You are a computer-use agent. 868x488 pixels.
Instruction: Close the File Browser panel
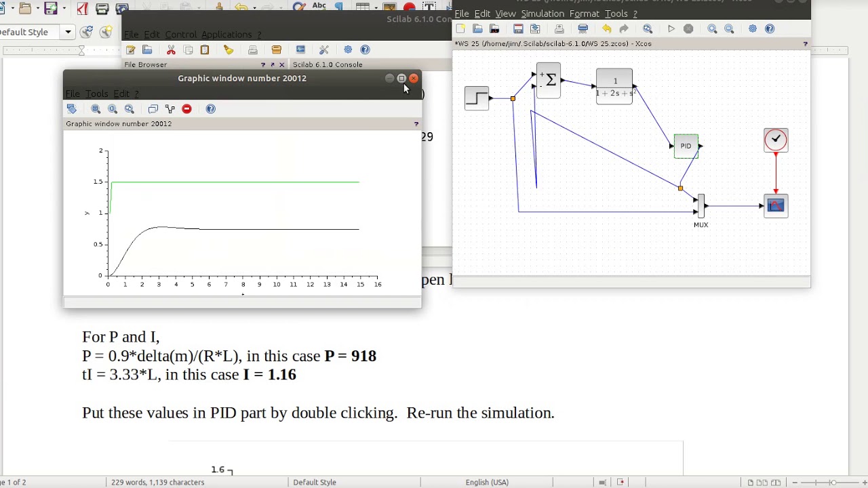[x=282, y=65]
